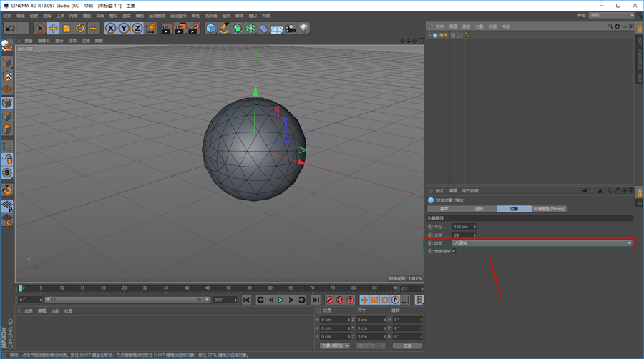The height and width of the screenshot is (359, 644).
Task: Select the Live Selection tool
Action: tap(40, 29)
